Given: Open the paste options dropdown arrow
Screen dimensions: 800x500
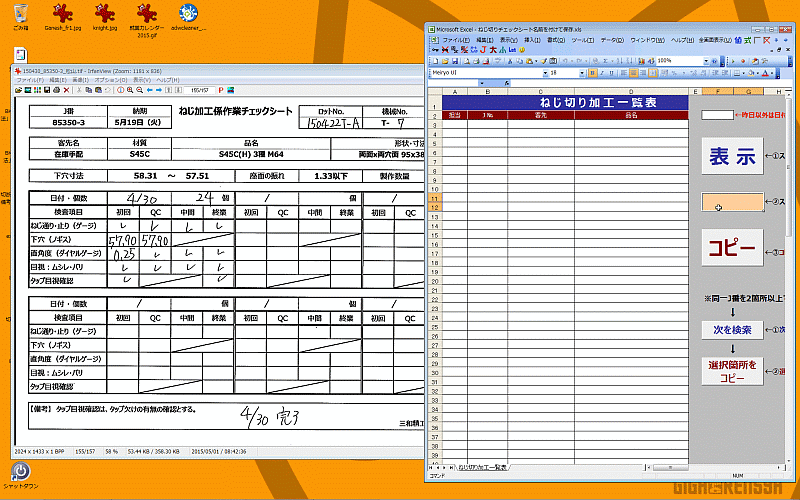Looking at the screenshot, I should (536, 61).
